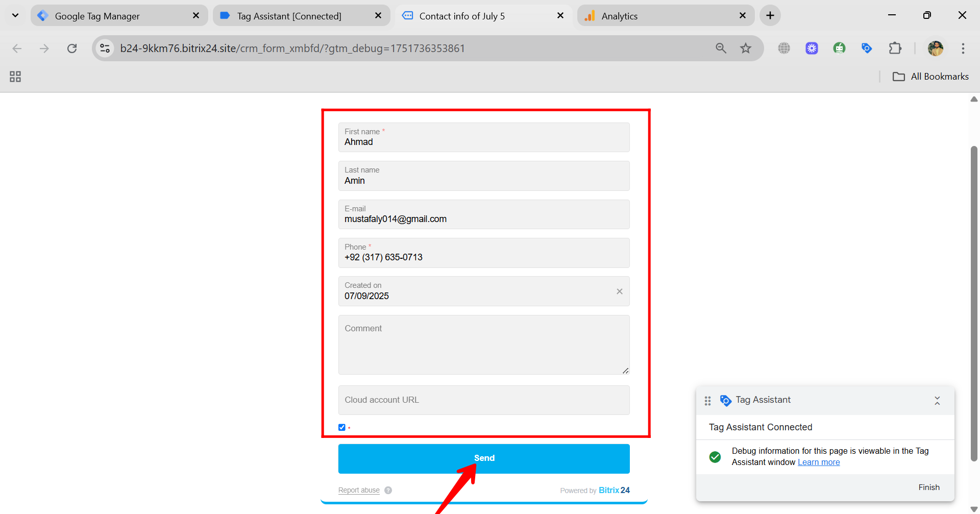Click the address bar URL

[x=292, y=48]
